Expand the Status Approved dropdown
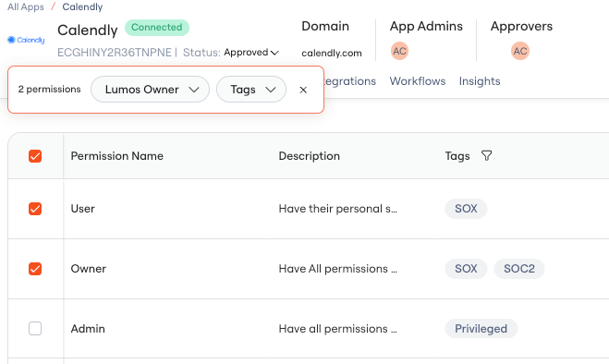 coord(251,53)
